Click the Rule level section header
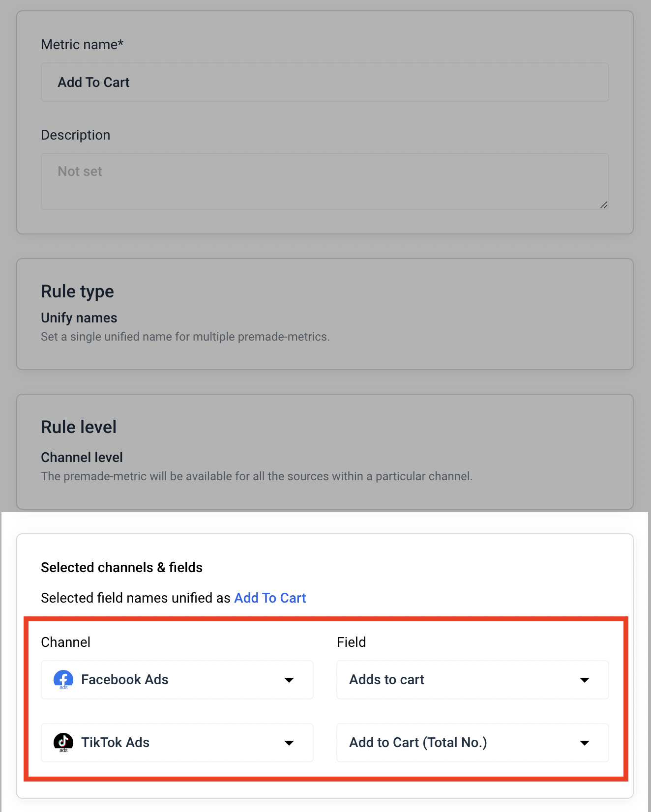 point(79,427)
